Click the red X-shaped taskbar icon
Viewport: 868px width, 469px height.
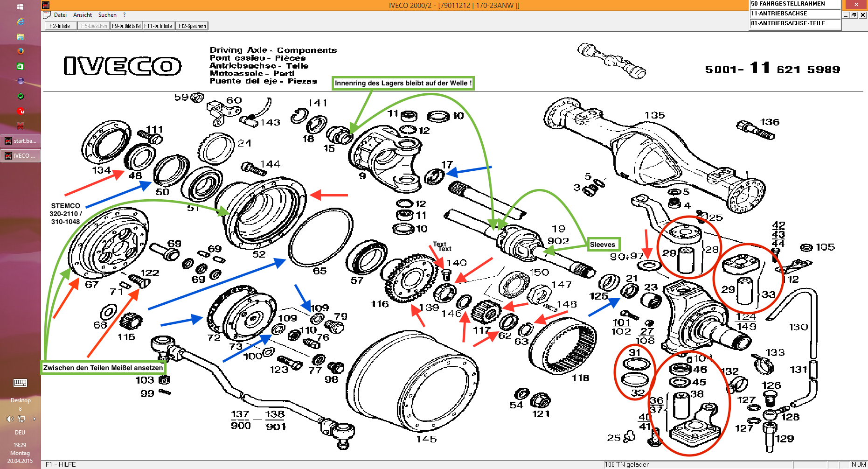click(x=20, y=126)
